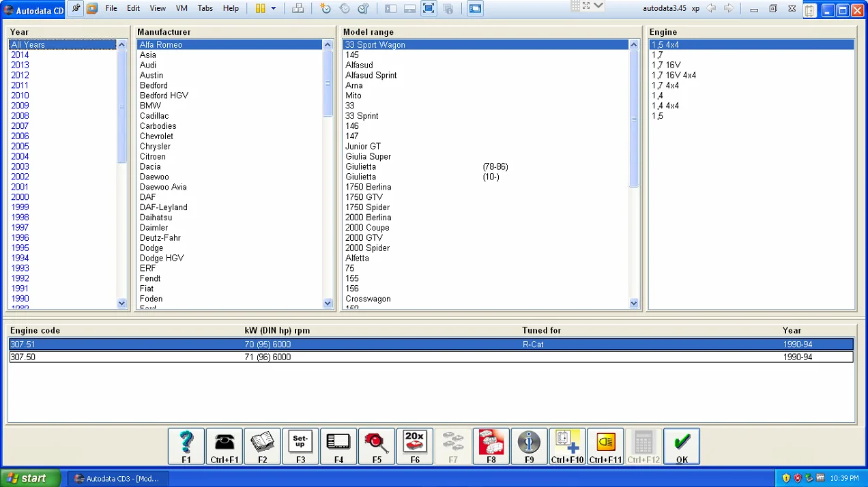Open the Tabs menu
Screen dimensions: 868x487
pos(205,8)
